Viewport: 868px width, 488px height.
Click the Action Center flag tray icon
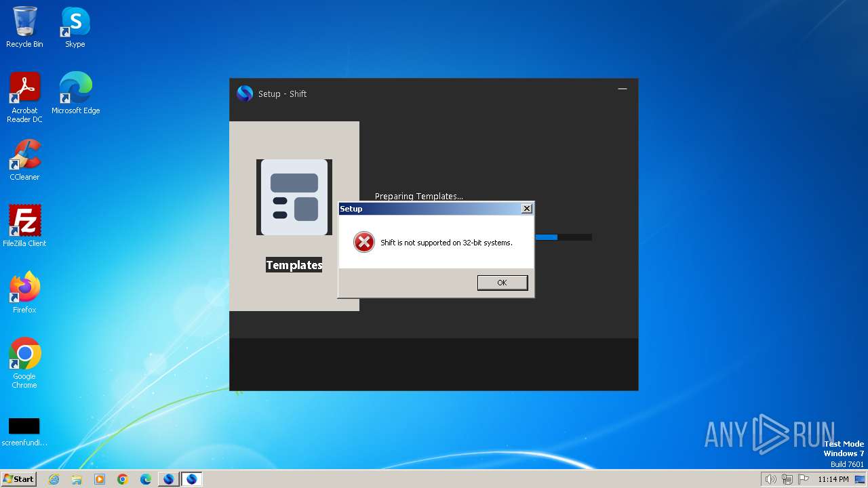(x=804, y=479)
